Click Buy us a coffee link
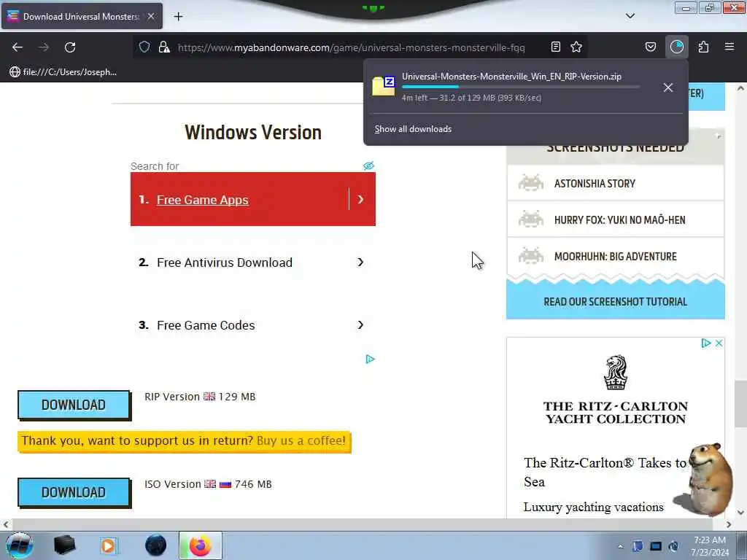 (x=301, y=440)
